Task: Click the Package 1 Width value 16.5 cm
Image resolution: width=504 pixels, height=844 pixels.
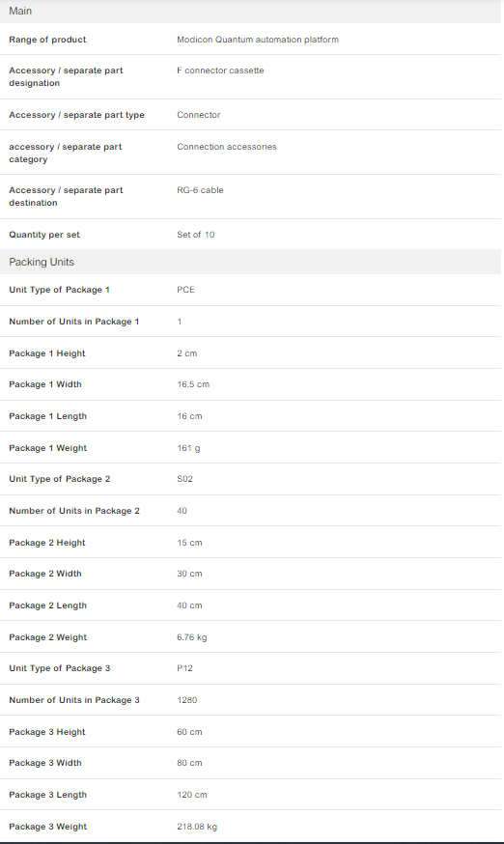Action: 193,384
